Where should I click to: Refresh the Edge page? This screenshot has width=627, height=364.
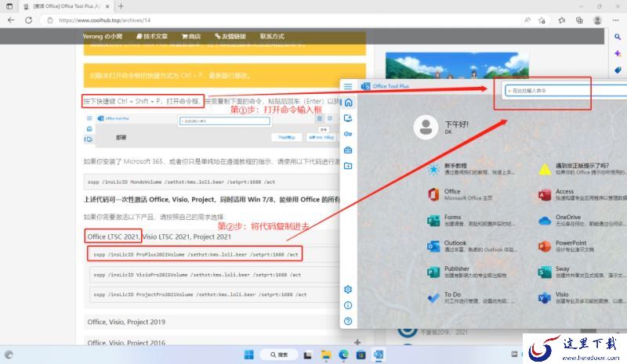coord(28,20)
